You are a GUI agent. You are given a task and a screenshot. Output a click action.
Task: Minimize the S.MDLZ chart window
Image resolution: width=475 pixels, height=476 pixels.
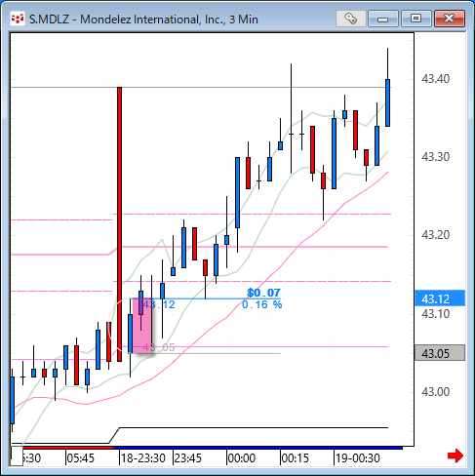pos(383,19)
